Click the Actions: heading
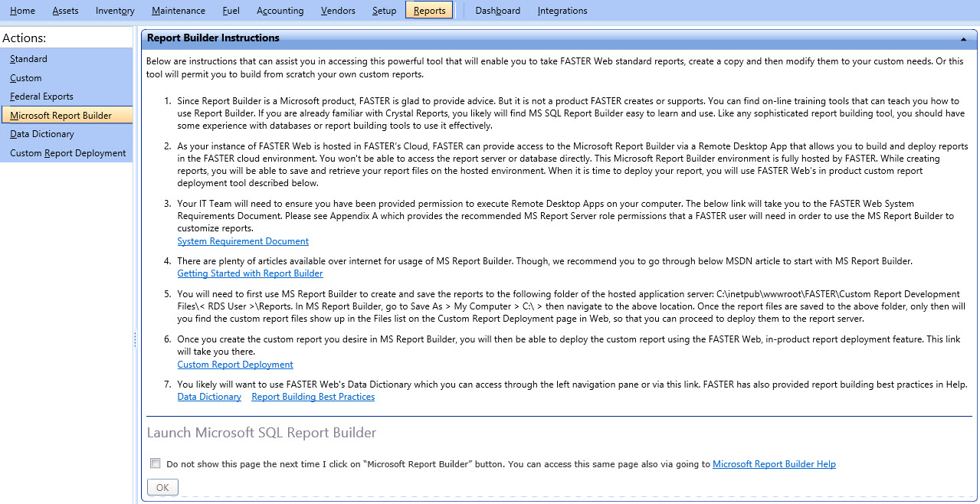Screen dimensions: 980x504 coord(25,38)
